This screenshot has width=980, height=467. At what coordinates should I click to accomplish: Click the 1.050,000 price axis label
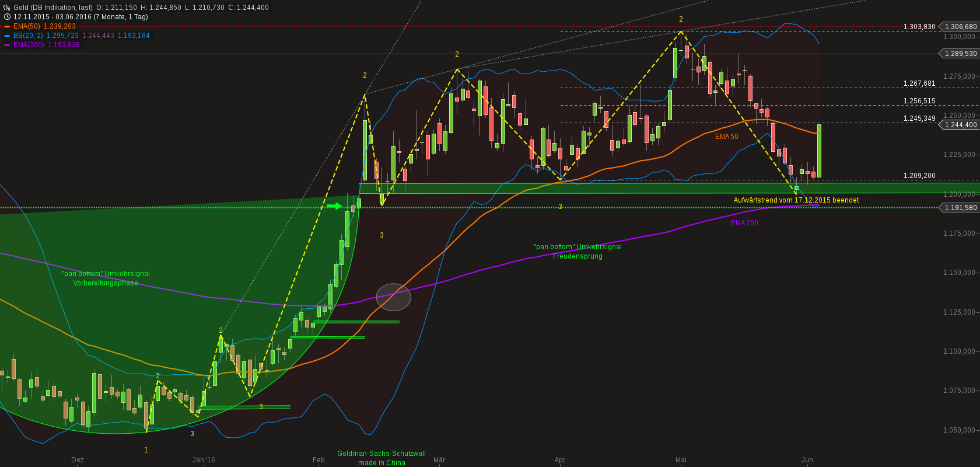point(960,430)
